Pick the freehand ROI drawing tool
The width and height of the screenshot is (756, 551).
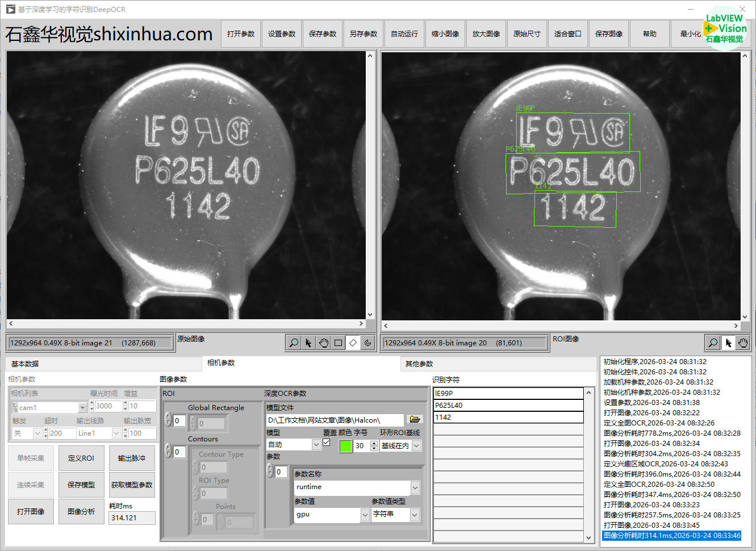(367, 343)
